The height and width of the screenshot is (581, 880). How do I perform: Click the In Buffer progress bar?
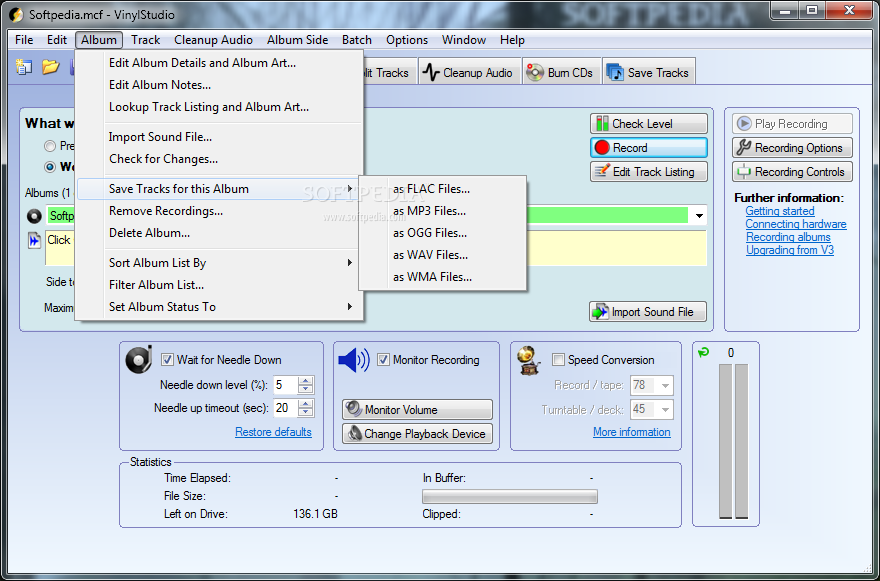(x=510, y=496)
